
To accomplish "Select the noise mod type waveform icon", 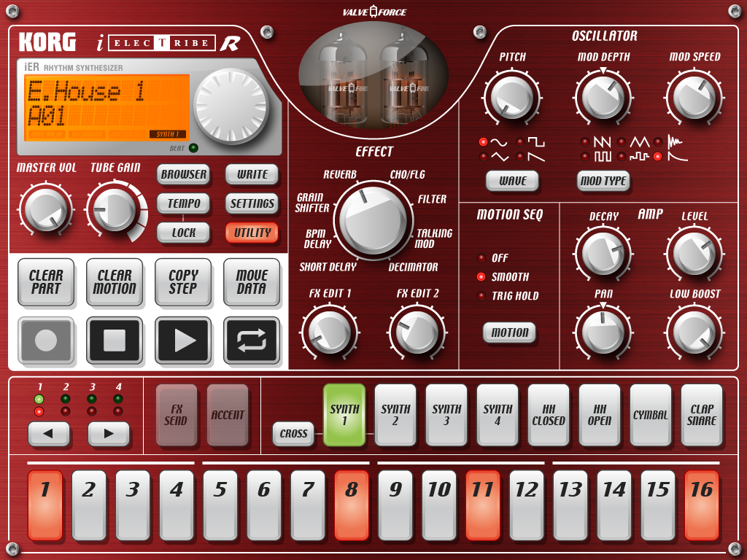I will click(675, 141).
